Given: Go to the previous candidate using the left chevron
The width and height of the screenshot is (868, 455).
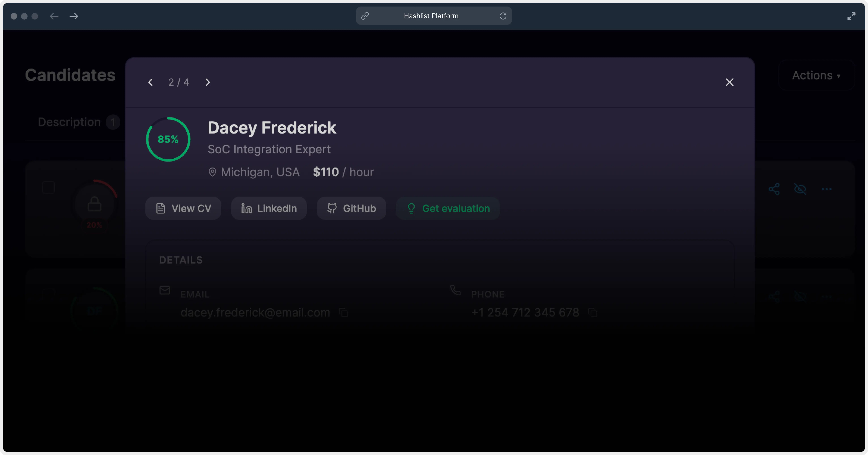Looking at the screenshot, I should click(x=151, y=82).
